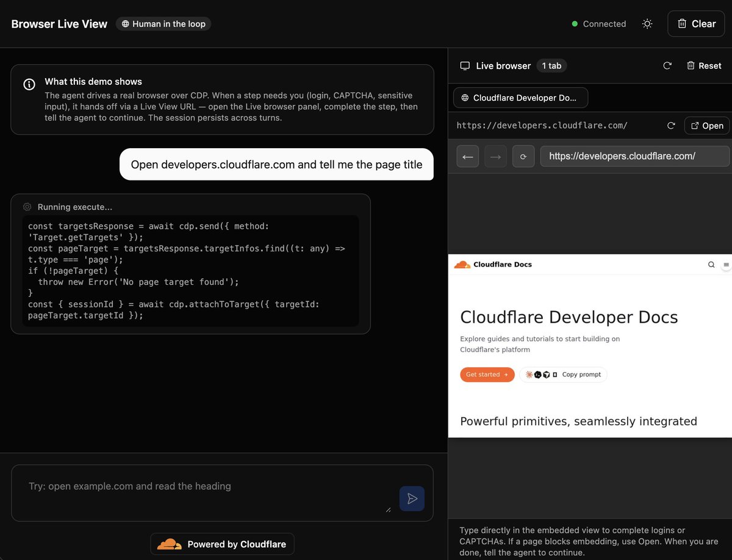Click the 1 tab count badge
The height and width of the screenshot is (560, 732).
coord(551,65)
